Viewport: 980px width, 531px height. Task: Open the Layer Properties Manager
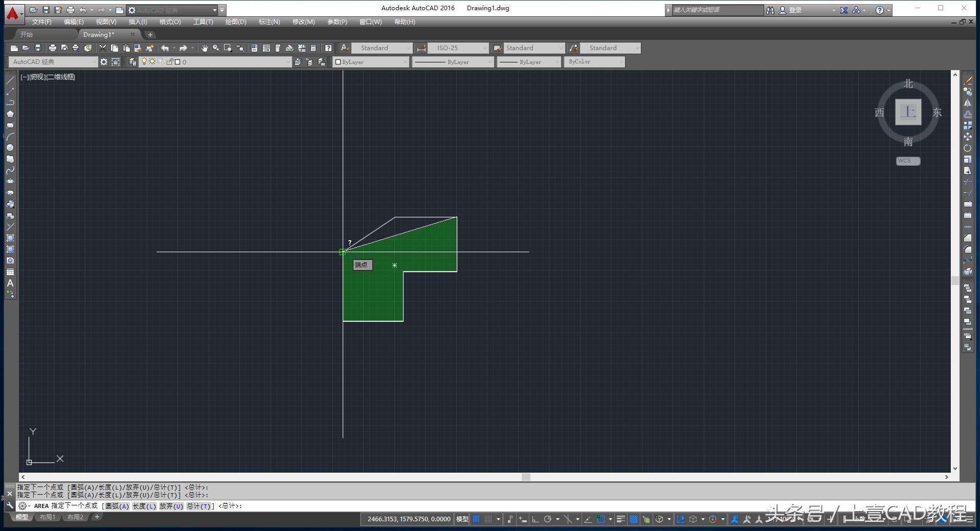tap(132, 62)
